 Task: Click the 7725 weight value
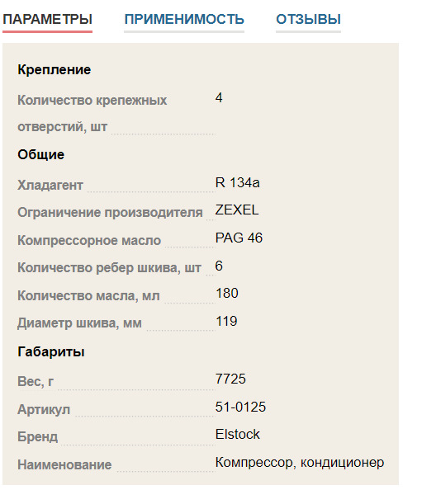coord(230,379)
